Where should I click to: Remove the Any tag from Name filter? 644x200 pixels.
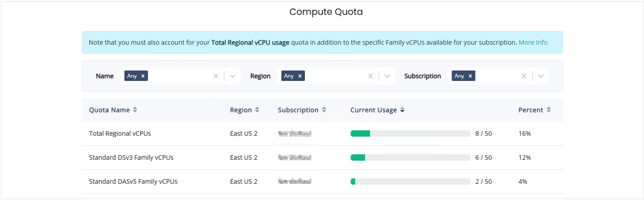click(x=143, y=76)
